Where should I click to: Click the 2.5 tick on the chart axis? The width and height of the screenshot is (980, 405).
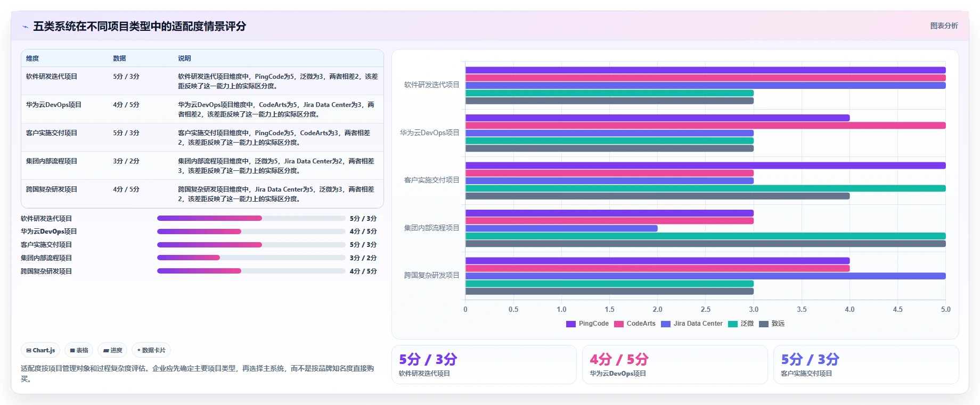point(706,309)
